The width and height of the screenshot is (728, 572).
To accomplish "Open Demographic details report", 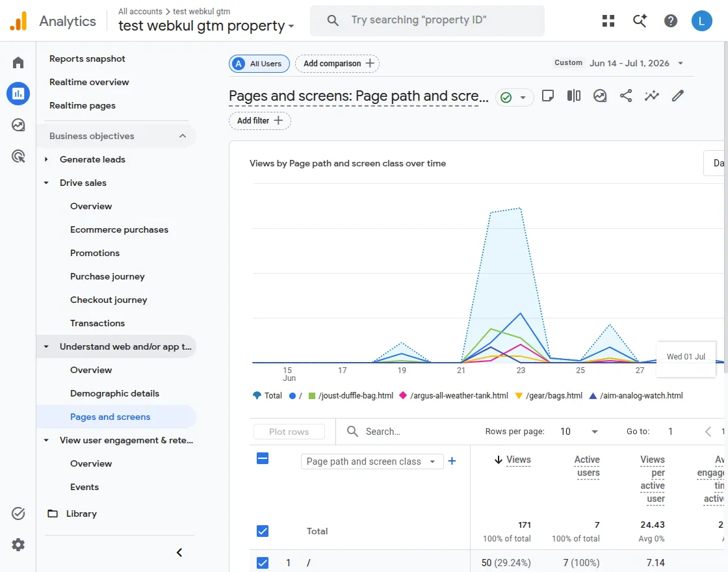I will pyautogui.click(x=114, y=393).
